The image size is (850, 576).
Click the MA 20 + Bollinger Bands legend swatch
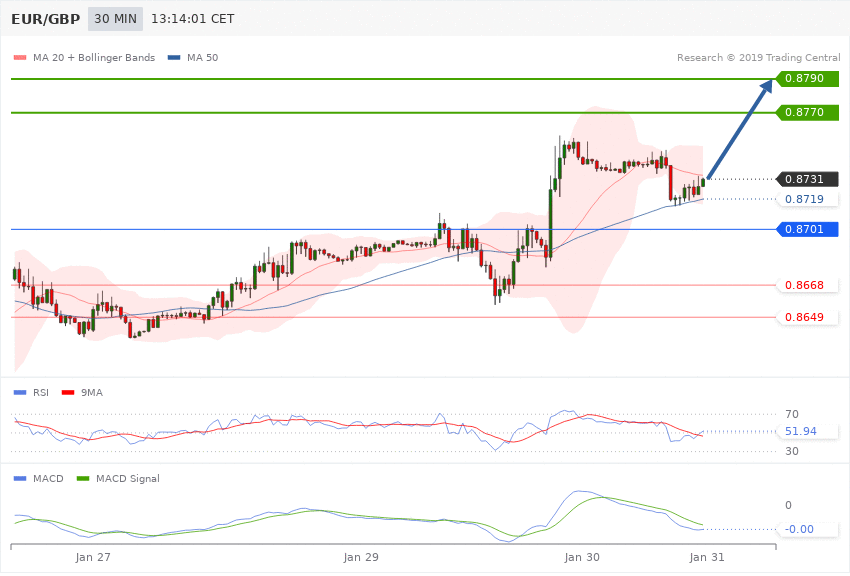(x=20, y=57)
